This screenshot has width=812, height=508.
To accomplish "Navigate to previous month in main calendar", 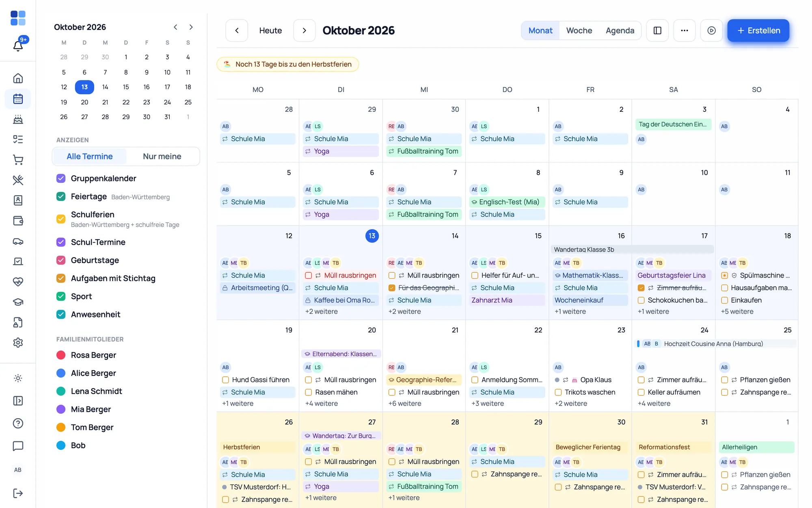I will coord(237,30).
